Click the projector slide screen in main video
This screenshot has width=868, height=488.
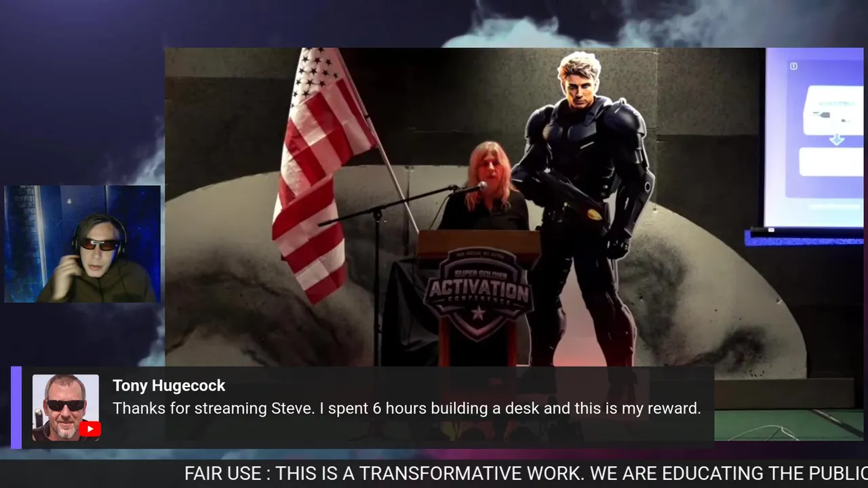click(814, 138)
